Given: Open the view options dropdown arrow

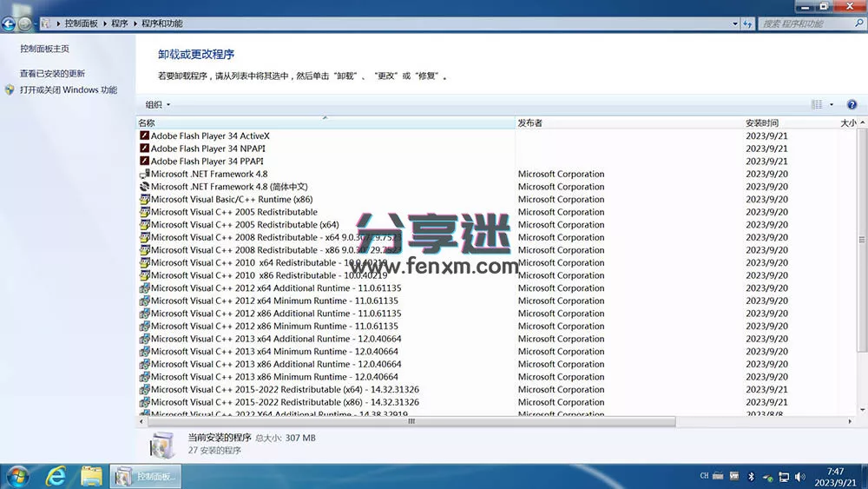Looking at the screenshot, I should pos(831,104).
